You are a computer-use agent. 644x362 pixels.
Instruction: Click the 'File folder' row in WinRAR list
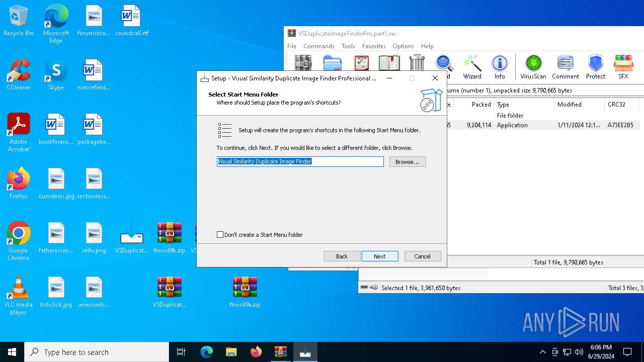coord(510,116)
